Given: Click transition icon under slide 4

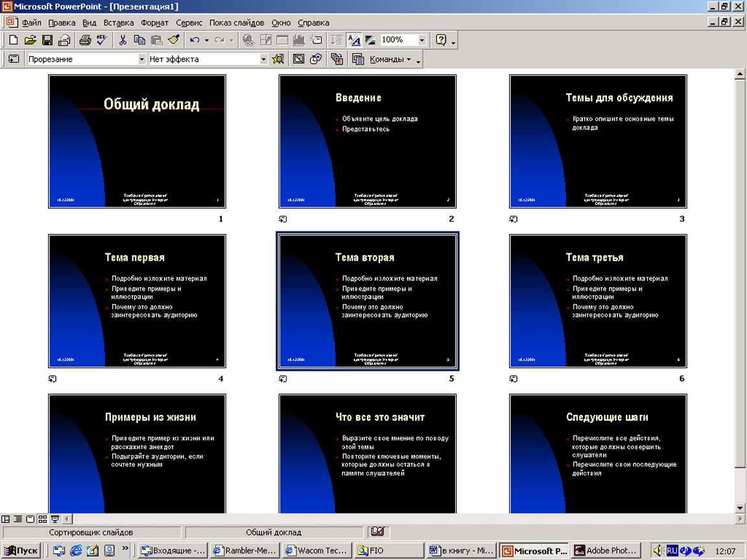Looking at the screenshot, I should tap(53, 379).
